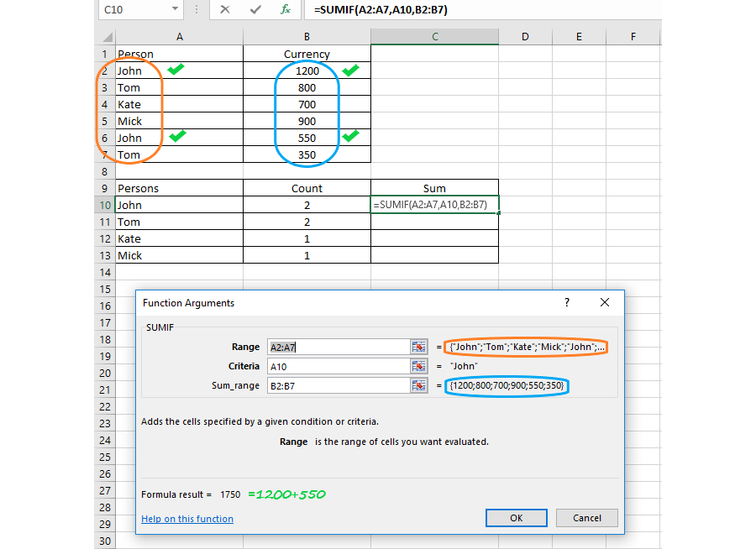Click the Insert Function fx icon
756x549 pixels.
click(286, 9)
